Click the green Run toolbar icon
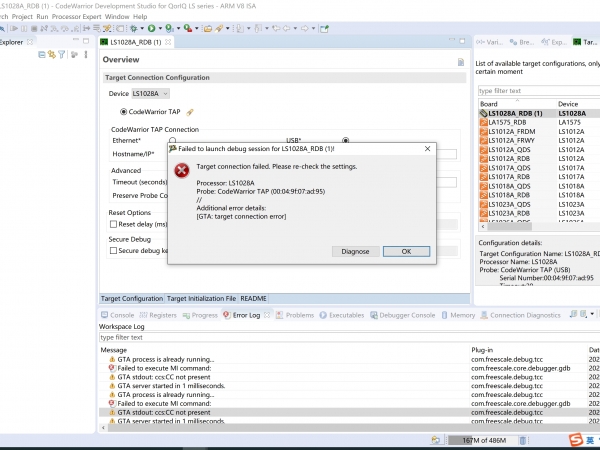The image size is (600, 450). 151,29
